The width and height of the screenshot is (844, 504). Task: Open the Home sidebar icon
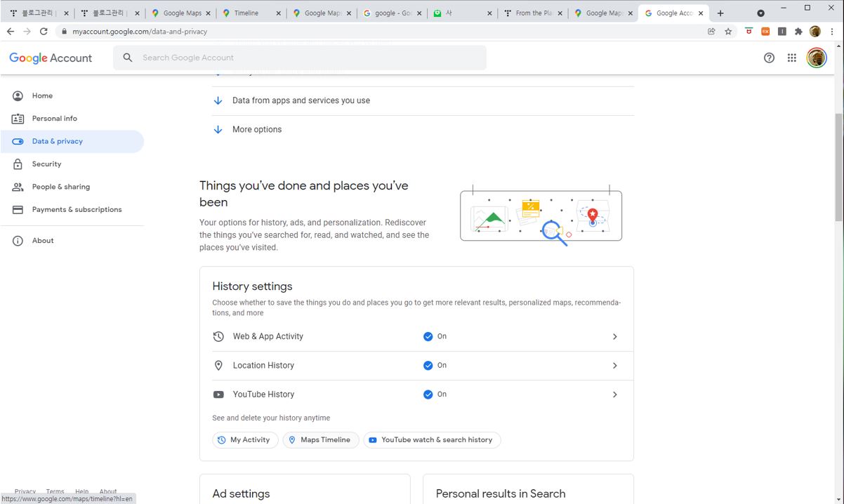(18, 95)
